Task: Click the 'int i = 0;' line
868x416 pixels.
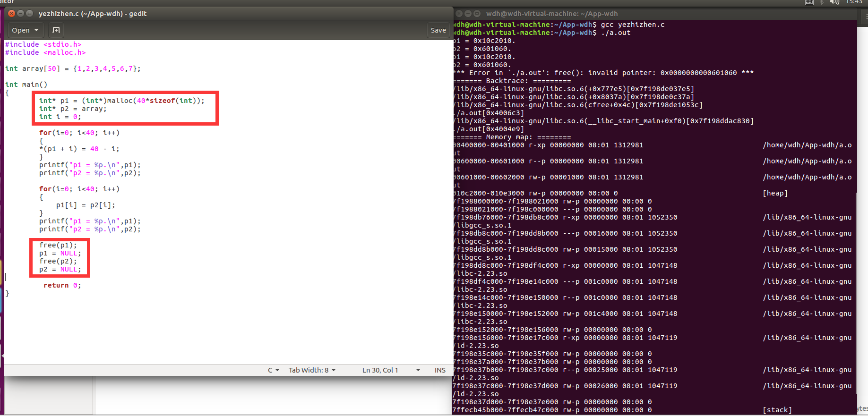Action: [x=60, y=117]
